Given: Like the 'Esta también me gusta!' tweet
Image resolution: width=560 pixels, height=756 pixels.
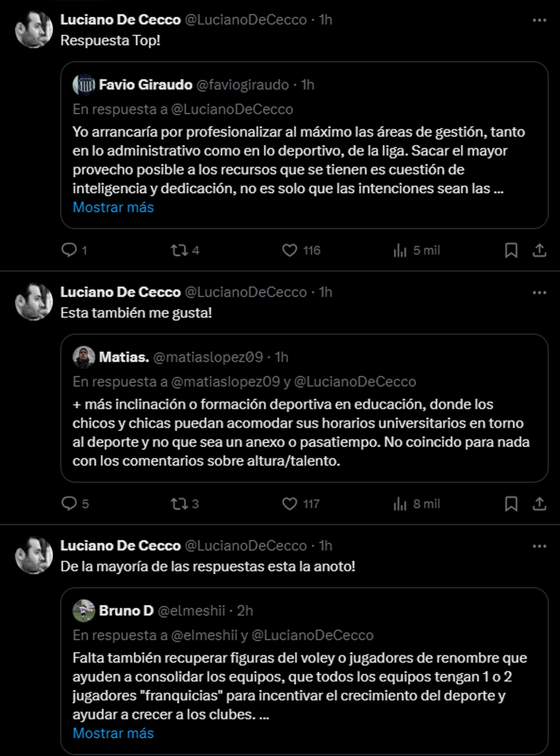Looking at the screenshot, I should tap(290, 504).
